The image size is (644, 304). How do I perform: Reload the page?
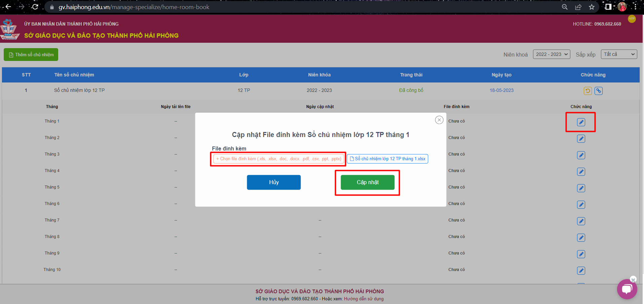[35, 7]
